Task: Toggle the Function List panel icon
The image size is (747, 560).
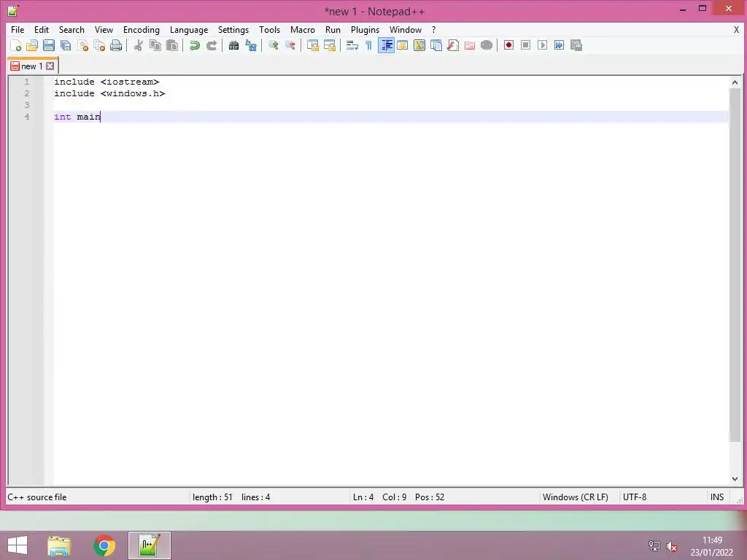Action: point(453,45)
